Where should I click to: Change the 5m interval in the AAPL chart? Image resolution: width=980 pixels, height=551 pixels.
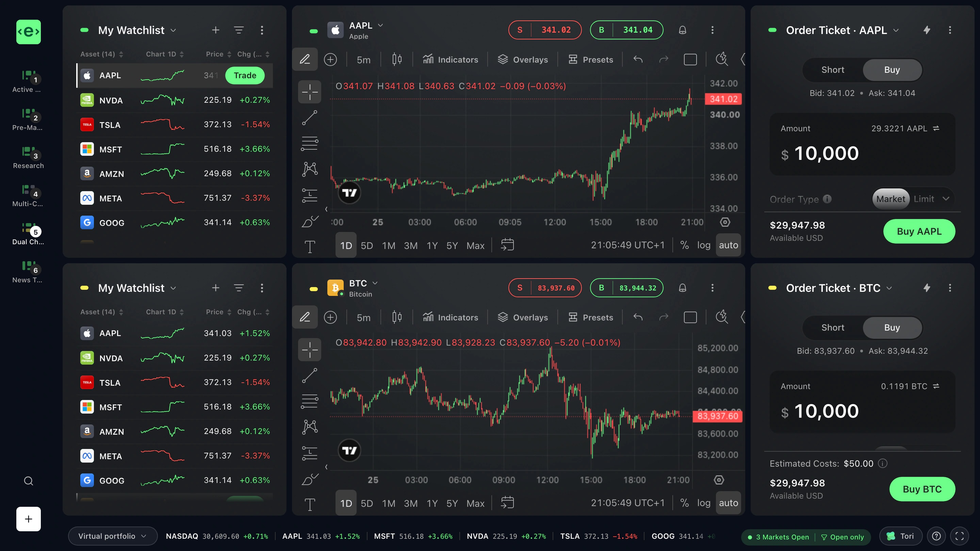tap(363, 60)
